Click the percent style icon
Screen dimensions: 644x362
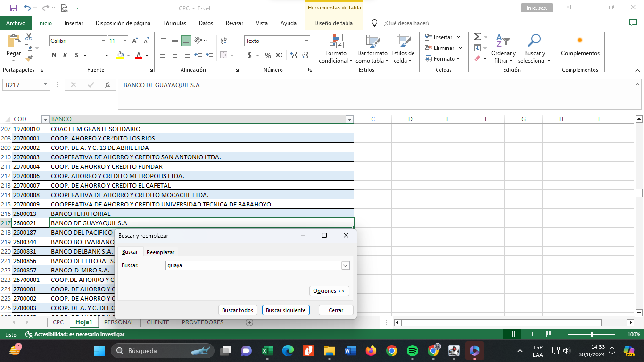268,55
